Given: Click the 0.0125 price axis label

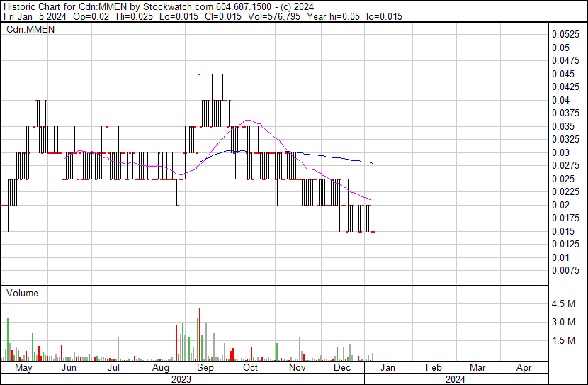Looking at the screenshot, I should [x=565, y=245].
